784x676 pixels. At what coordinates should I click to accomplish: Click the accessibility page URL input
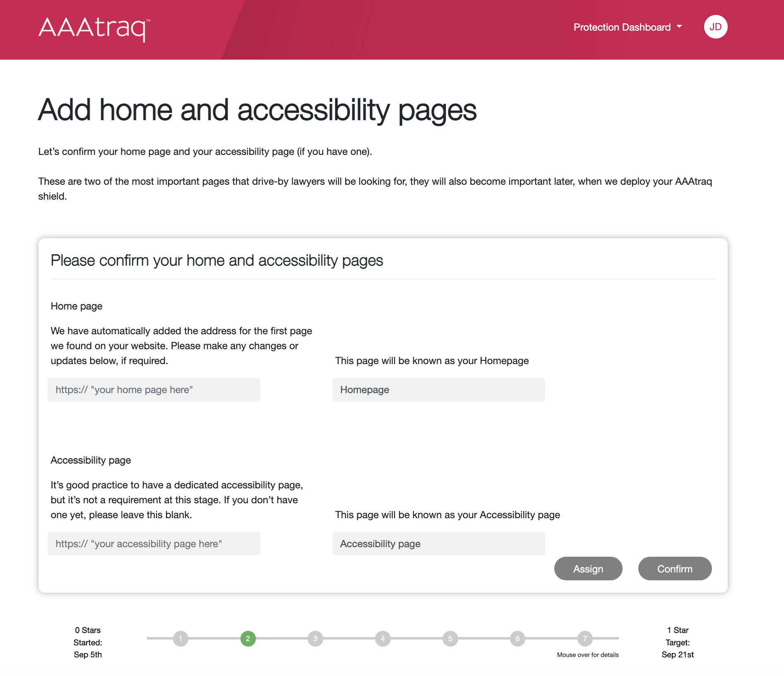154,543
